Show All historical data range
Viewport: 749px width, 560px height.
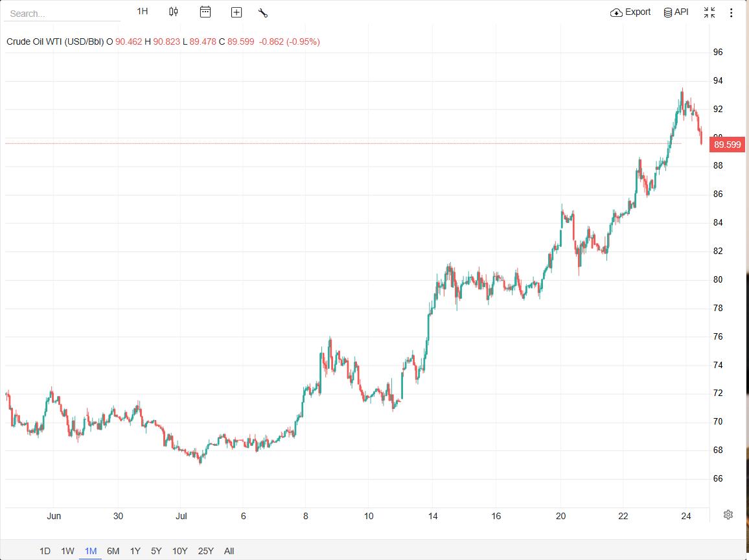[x=229, y=551]
